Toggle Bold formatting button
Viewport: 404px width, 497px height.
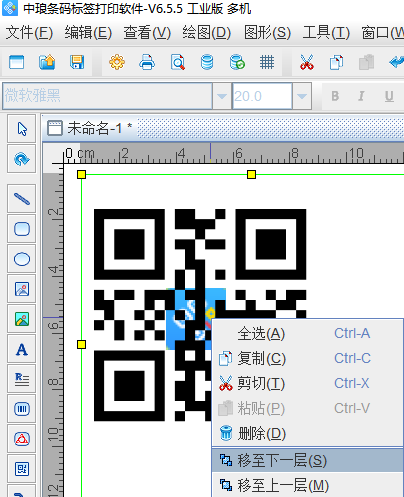click(x=335, y=96)
